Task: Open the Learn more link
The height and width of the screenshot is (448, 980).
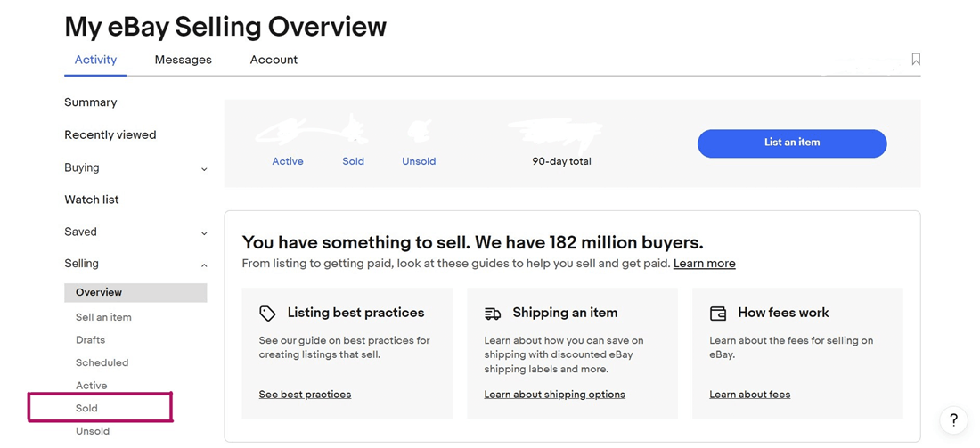Action: (705, 263)
